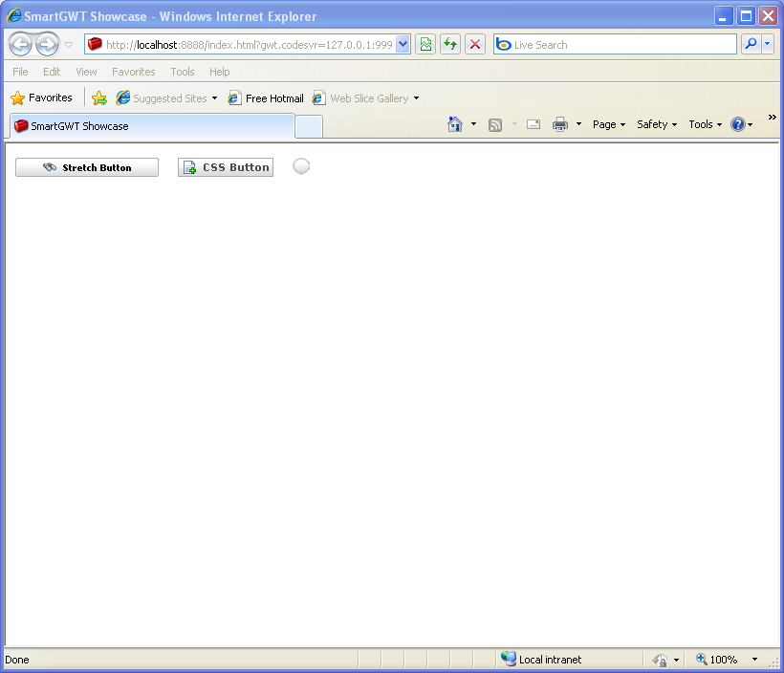Open recent pages dropdown next to Forward
The image size is (784, 673).
pos(69,45)
